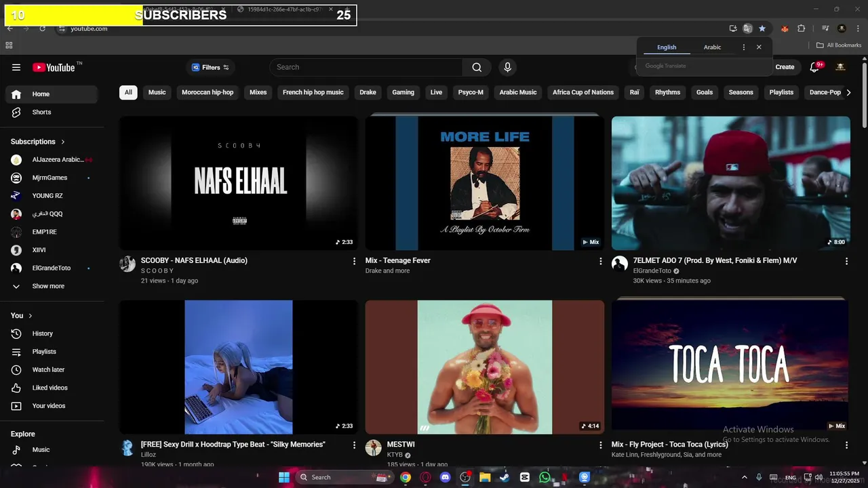Click the search magnifier button
The height and width of the screenshot is (488, 868).
coord(477,67)
